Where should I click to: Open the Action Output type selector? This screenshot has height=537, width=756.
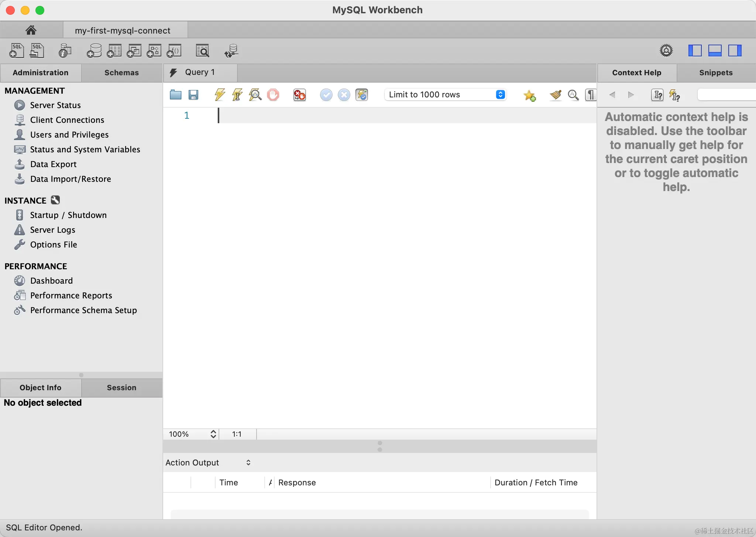(208, 462)
